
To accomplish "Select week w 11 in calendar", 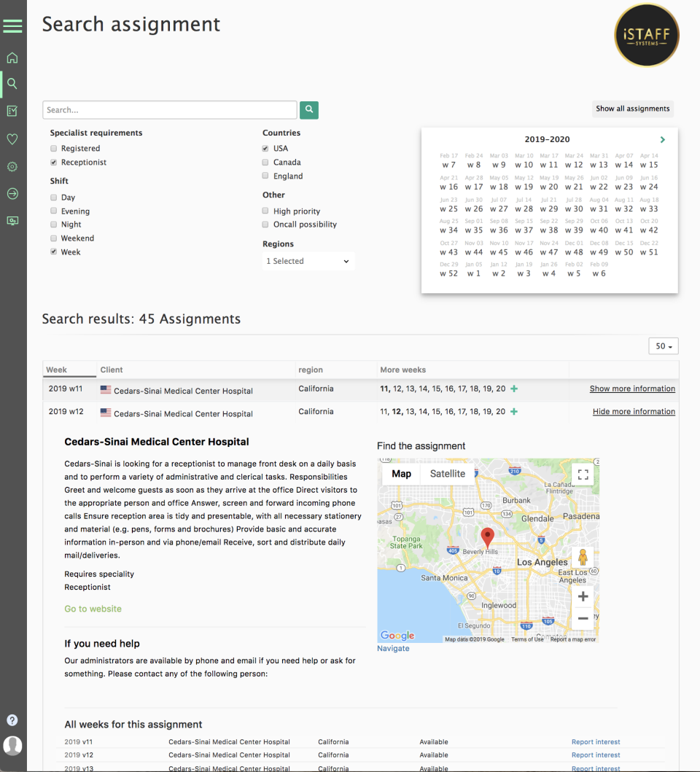I will [549, 165].
